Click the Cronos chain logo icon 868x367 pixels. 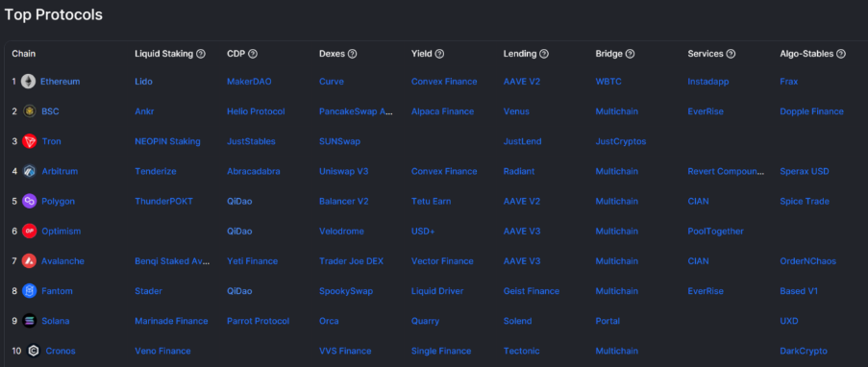click(34, 351)
